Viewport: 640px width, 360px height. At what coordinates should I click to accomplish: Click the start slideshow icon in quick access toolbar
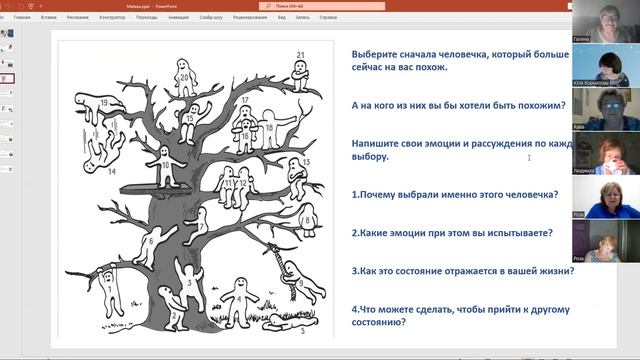click(x=31, y=6)
